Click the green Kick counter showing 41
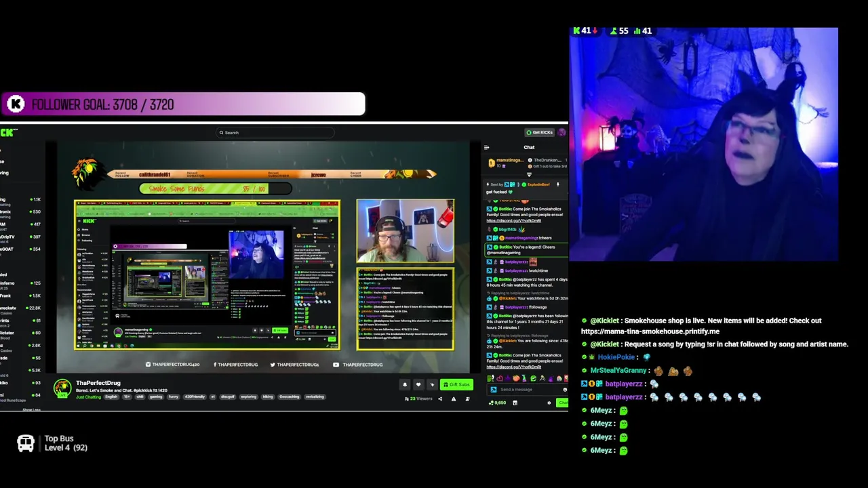This screenshot has height=488, width=868. [585, 30]
